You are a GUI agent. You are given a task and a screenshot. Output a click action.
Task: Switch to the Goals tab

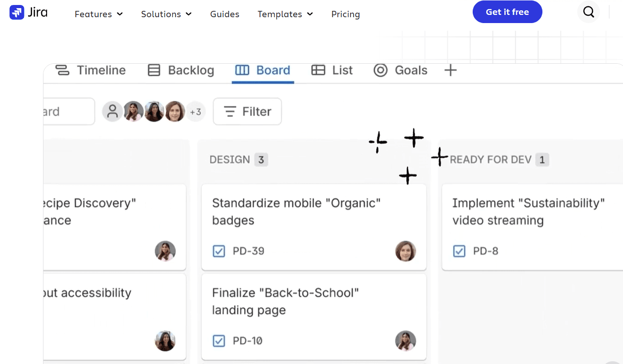tap(400, 71)
